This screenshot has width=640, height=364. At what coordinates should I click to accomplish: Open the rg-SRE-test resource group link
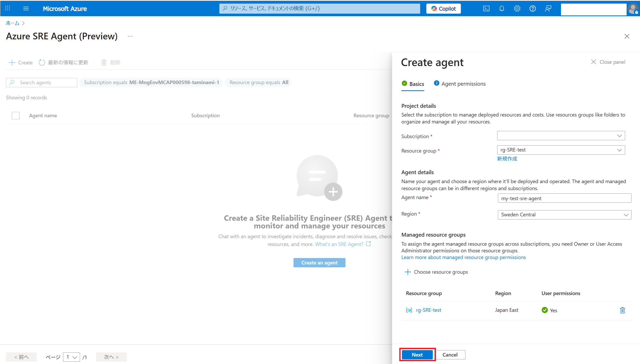click(428, 310)
